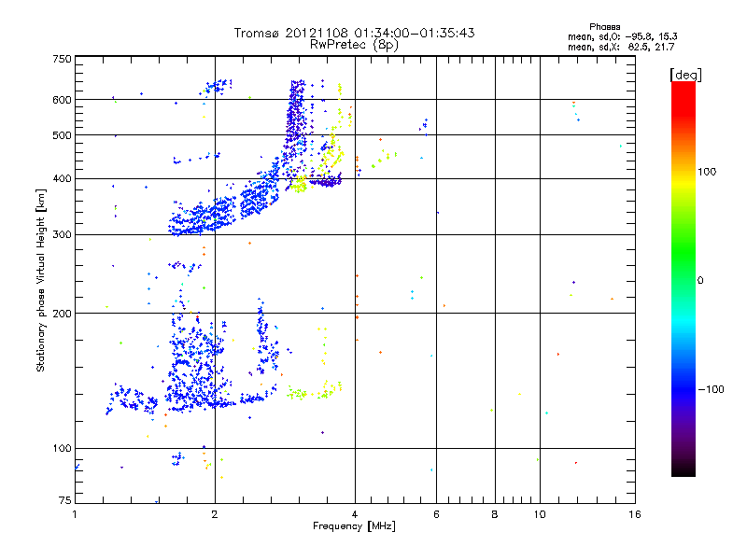Click the y-axis tick label '600'
Viewport: 747px width, 560px height.
[62, 100]
